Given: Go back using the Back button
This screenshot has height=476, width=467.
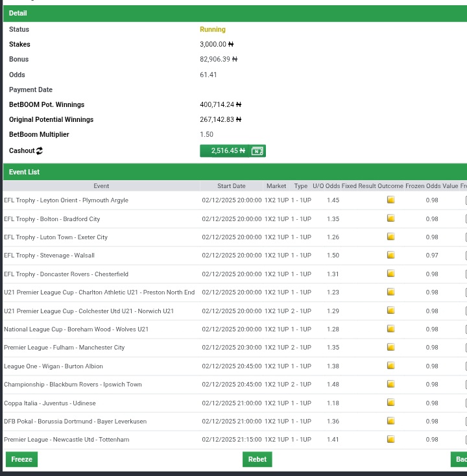Looking at the screenshot, I should coord(459,459).
